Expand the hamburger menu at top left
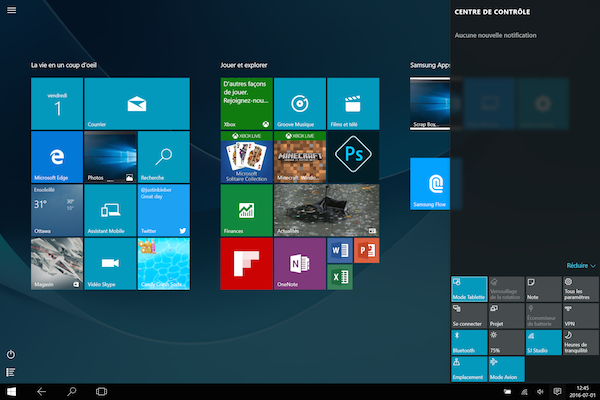The width and height of the screenshot is (600, 400). click(11, 10)
